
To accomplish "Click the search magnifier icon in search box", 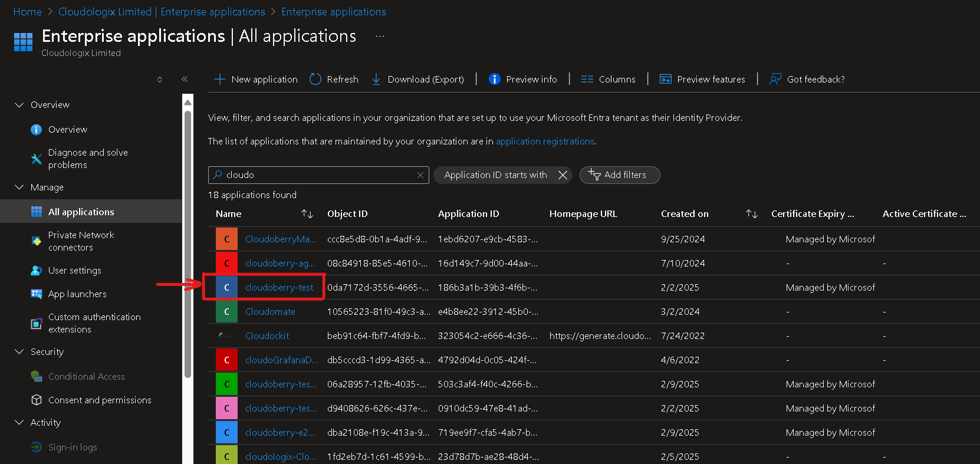I will 218,175.
